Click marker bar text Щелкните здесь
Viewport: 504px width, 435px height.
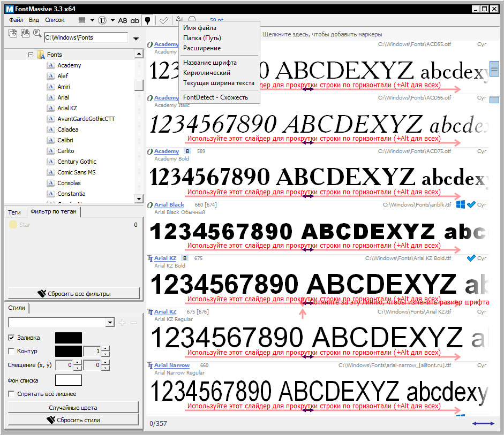[322, 34]
